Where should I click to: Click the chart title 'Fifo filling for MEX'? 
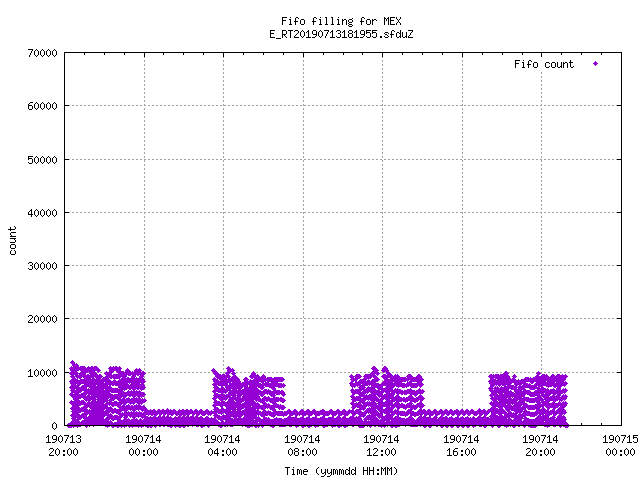[341, 21]
